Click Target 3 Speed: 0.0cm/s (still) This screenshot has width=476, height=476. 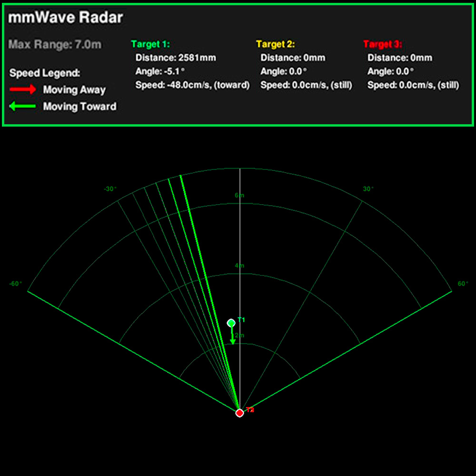[413, 85]
